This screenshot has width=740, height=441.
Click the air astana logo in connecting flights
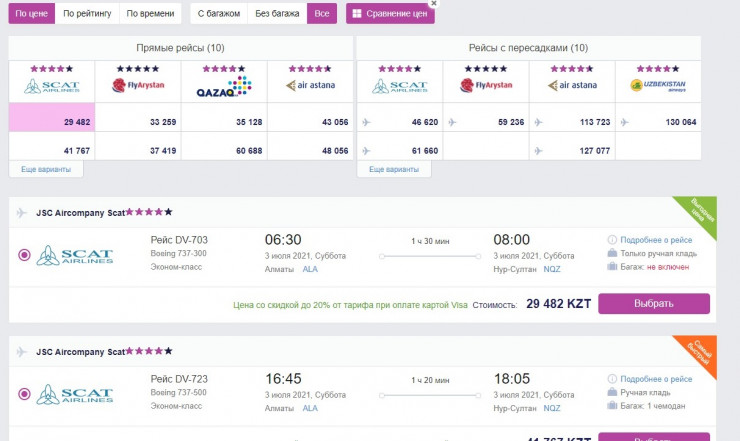[572, 86]
